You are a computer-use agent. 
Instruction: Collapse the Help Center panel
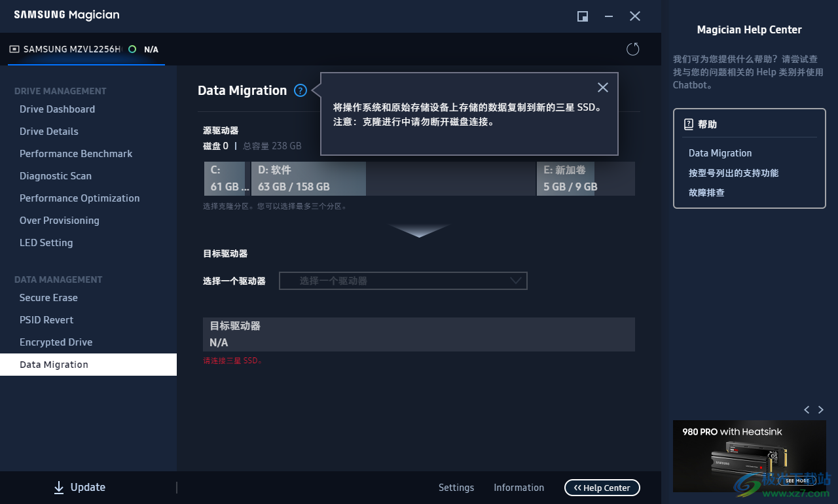coord(602,487)
